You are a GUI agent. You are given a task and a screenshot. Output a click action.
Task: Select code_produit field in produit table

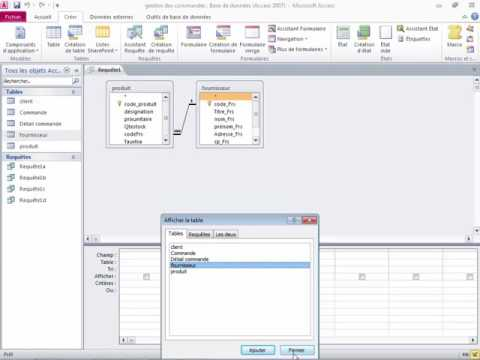(140, 104)
